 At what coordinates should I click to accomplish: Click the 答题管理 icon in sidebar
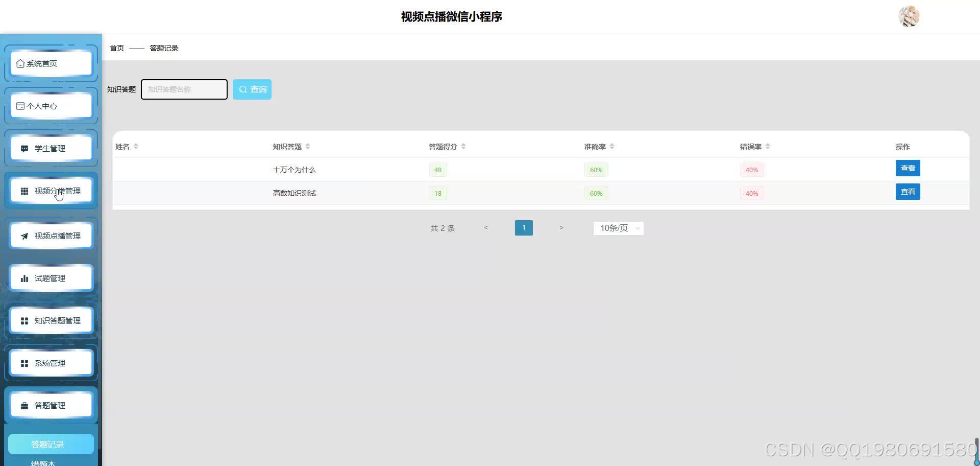click(x=24, y=405)
